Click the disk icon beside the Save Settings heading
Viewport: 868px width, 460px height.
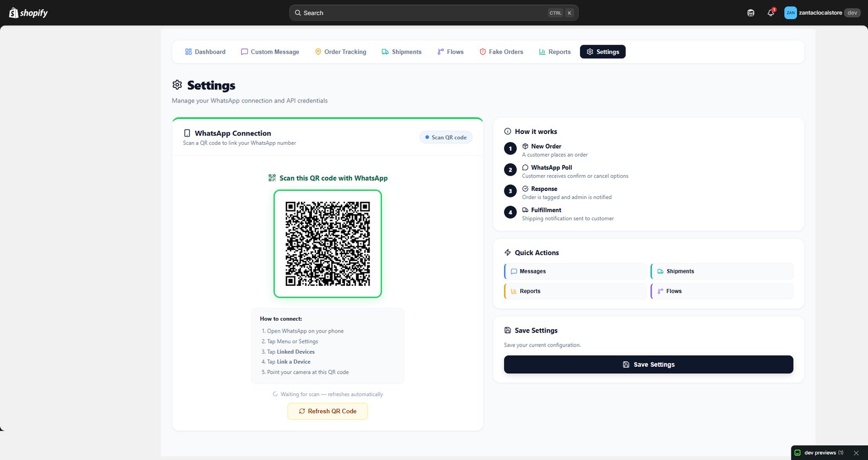(x=508, y=330)
